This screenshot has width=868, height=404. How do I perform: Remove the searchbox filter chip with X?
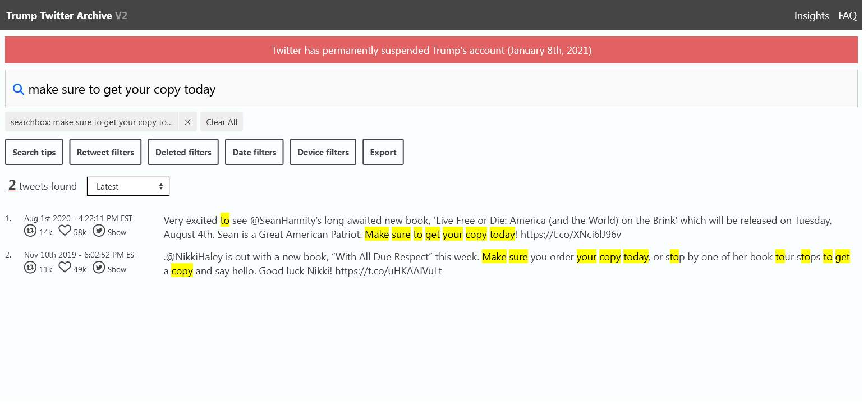[x=187, y=122]
